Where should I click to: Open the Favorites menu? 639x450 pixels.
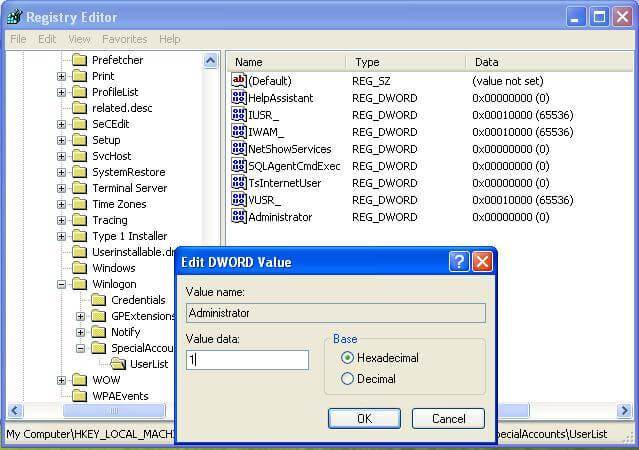tap(124, 39)
